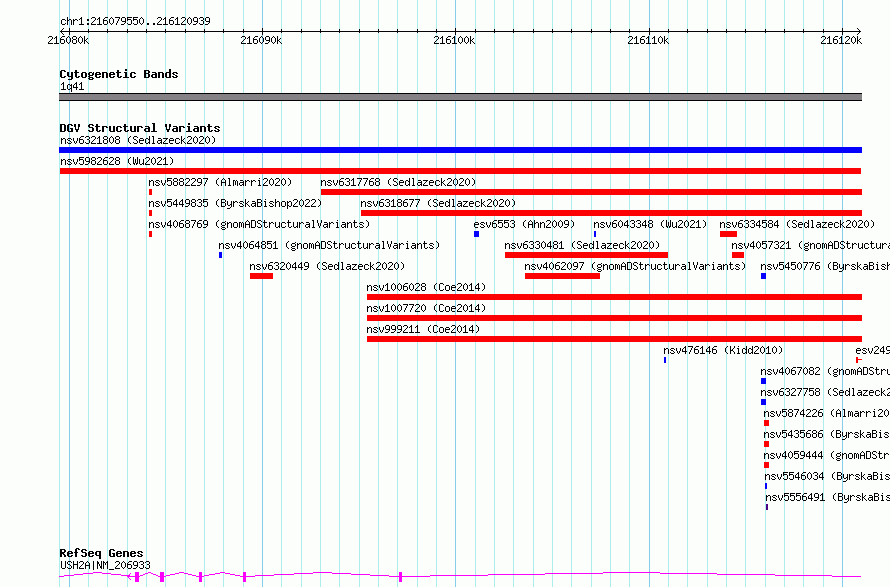Click the red bar under nsv5982628
The height and width of the screenshot is (587, 890).
[x=460, y=171]
